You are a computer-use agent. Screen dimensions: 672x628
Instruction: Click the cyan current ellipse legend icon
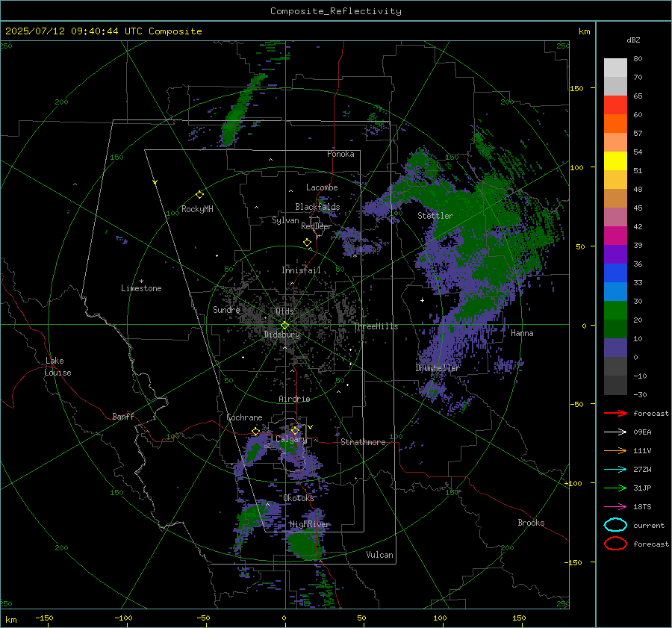(x=615, y=525)
